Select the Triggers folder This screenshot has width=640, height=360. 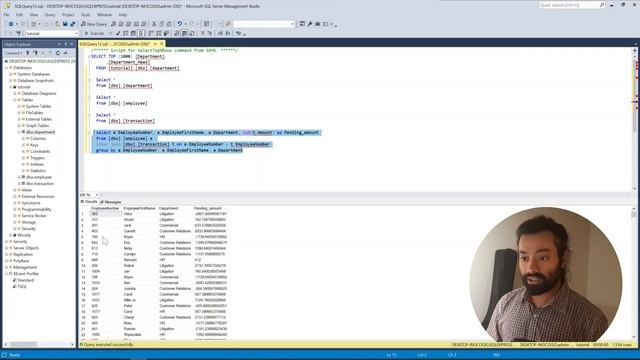tap(37, 158)
